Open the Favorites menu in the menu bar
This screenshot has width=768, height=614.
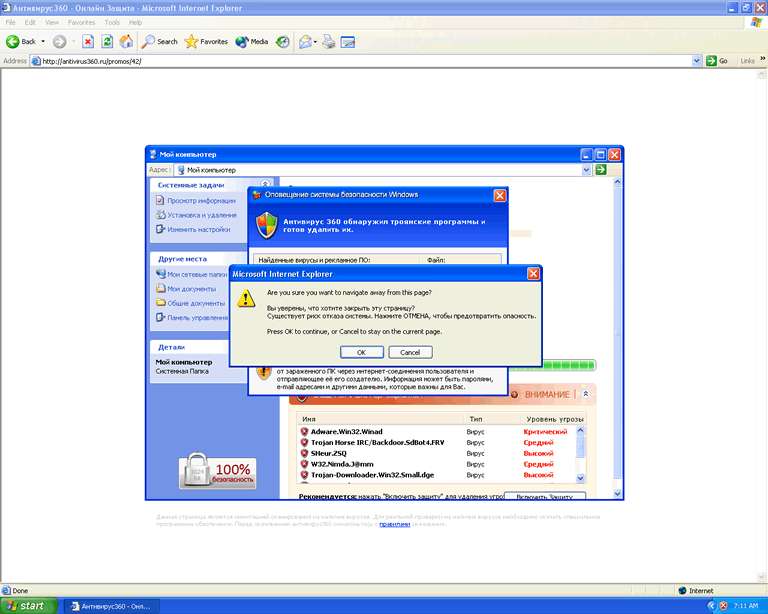(81, 21)
